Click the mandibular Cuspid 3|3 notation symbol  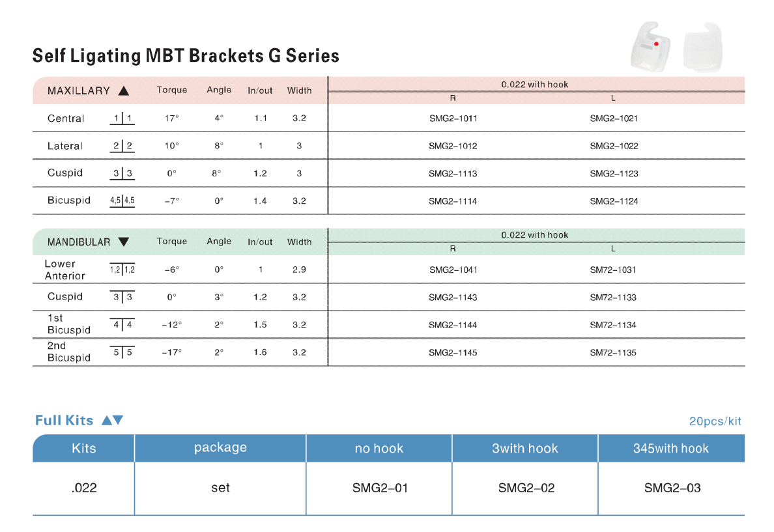122,297
